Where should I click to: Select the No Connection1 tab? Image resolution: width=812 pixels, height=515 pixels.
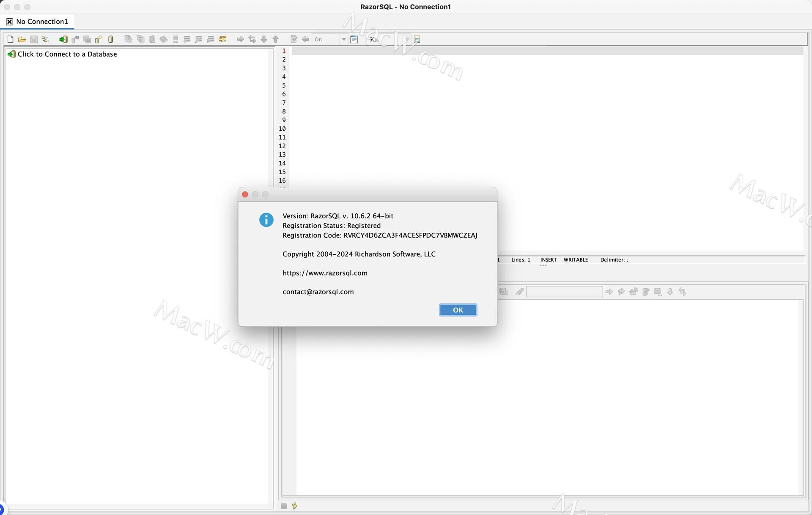42,22
